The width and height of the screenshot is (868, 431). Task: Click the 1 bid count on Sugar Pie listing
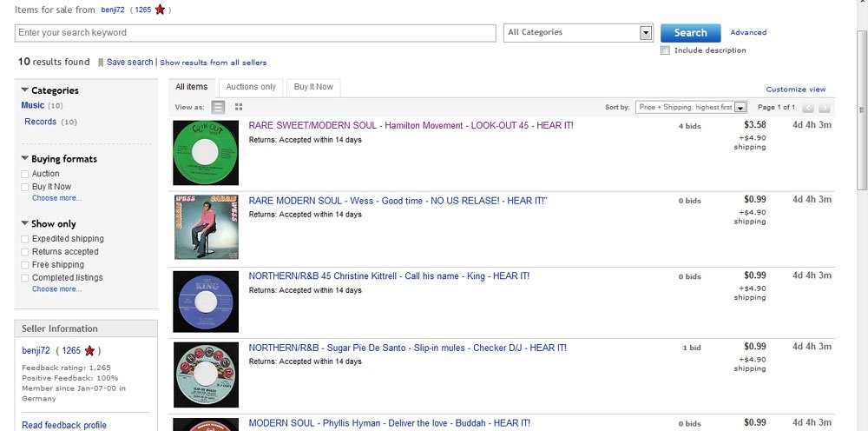click(692, 348)
